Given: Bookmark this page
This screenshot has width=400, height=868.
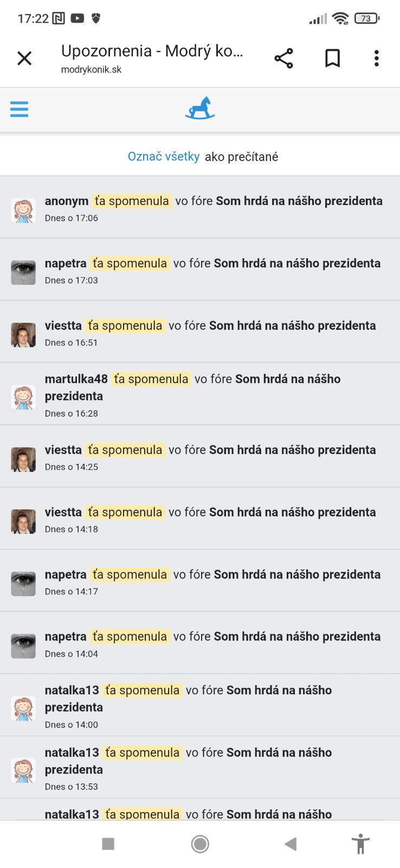Looking at the screenshot, I should pyautogui.click(x=332, y=58).
